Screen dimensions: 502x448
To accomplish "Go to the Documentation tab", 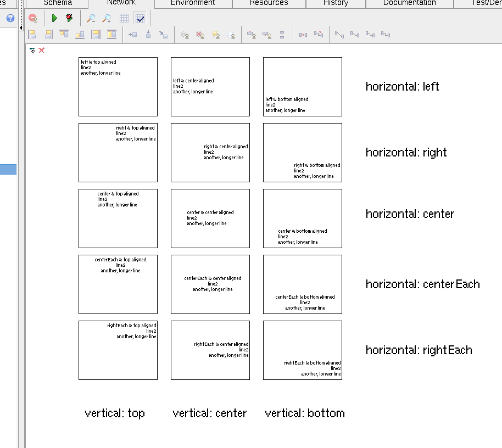I will click(x=409, y=3).
